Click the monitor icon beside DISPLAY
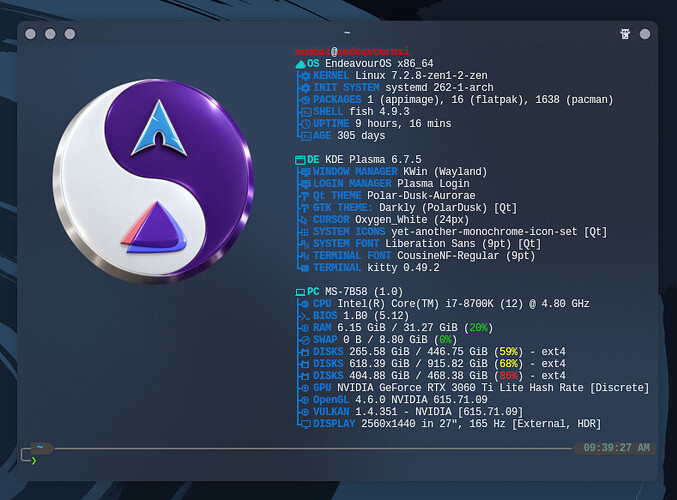677x500 pixels. pyautogui.click(x=305, y=424)
